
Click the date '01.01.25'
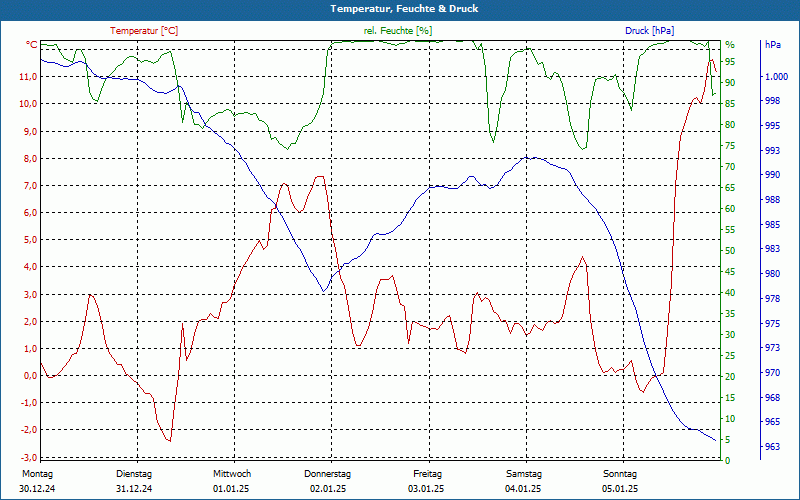coord(231,489)
